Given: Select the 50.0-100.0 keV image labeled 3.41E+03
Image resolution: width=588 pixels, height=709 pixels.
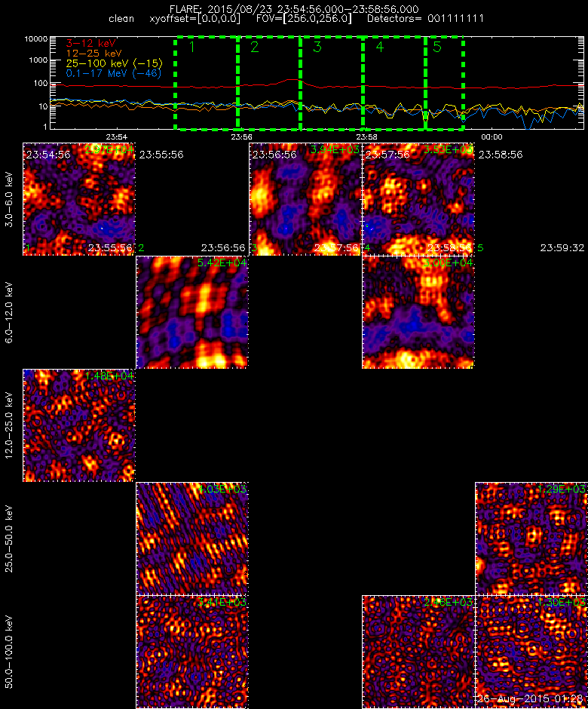Looking at the screenshot, I should [192, 652].
